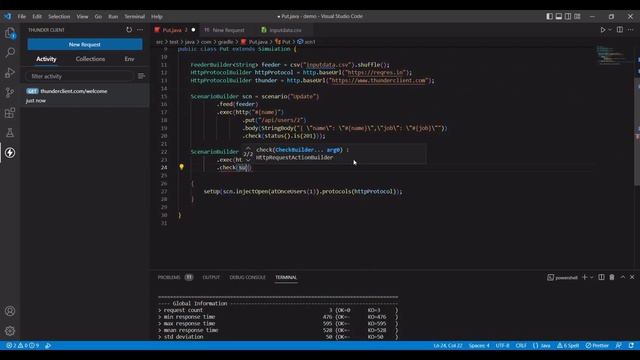Image resolution: width=640 pixels, height=360 pixels.
Task: Toggle primary side bar layout button
Action: 550,16
